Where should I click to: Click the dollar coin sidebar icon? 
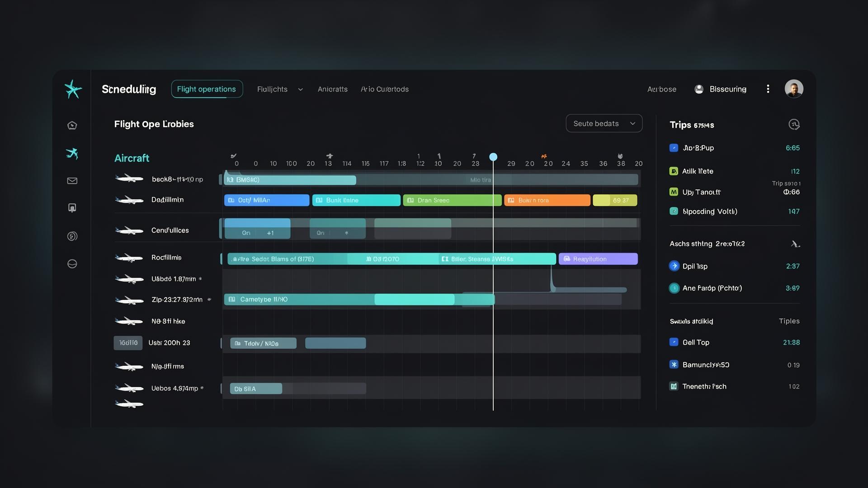coord(72,236)
